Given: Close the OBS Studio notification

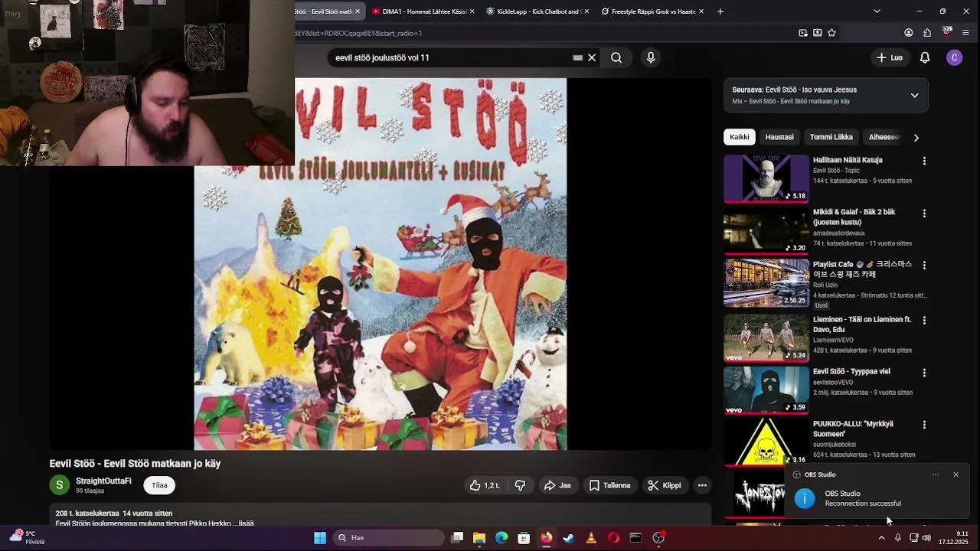Looking at the screenshot, I should 955,474.
